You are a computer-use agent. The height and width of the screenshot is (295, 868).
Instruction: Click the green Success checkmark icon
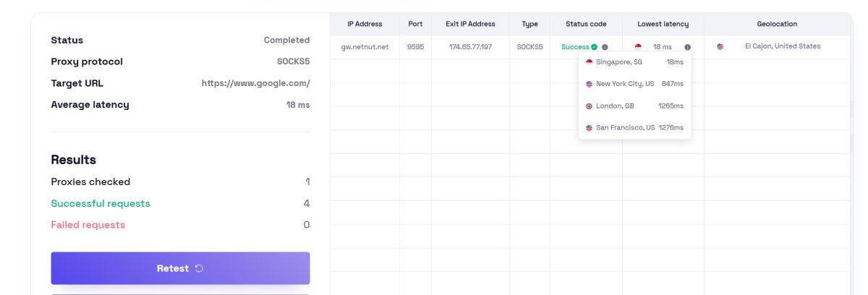click(594, 47)
